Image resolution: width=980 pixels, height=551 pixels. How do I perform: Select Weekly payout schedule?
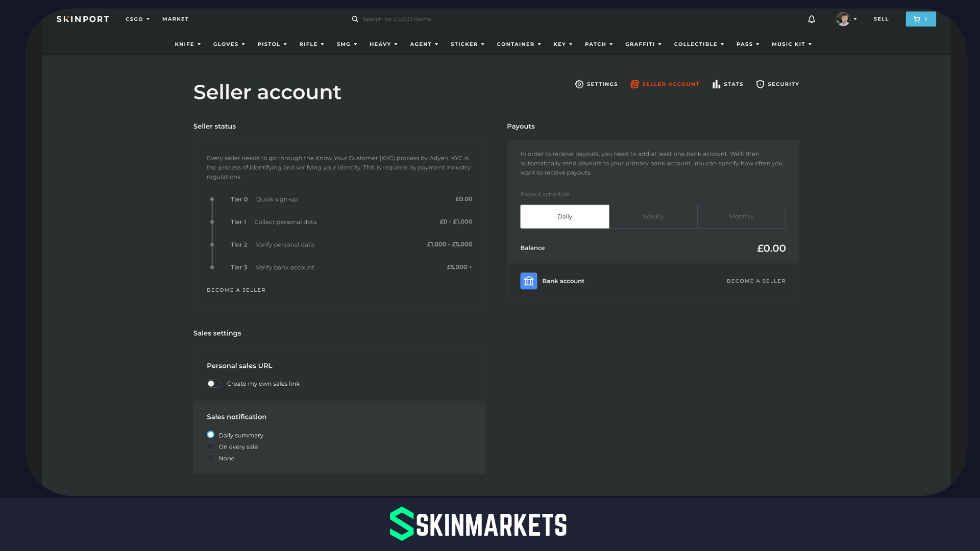pos(653,216)
